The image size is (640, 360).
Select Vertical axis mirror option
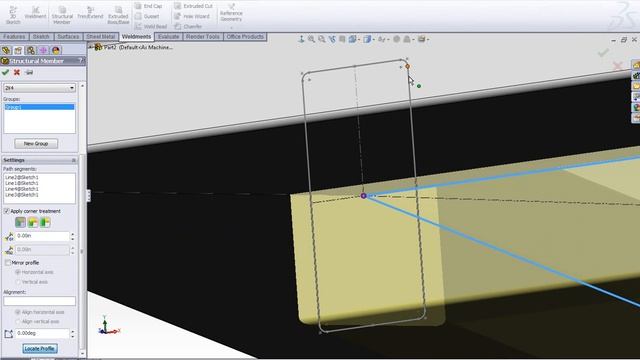pos(18,282)
